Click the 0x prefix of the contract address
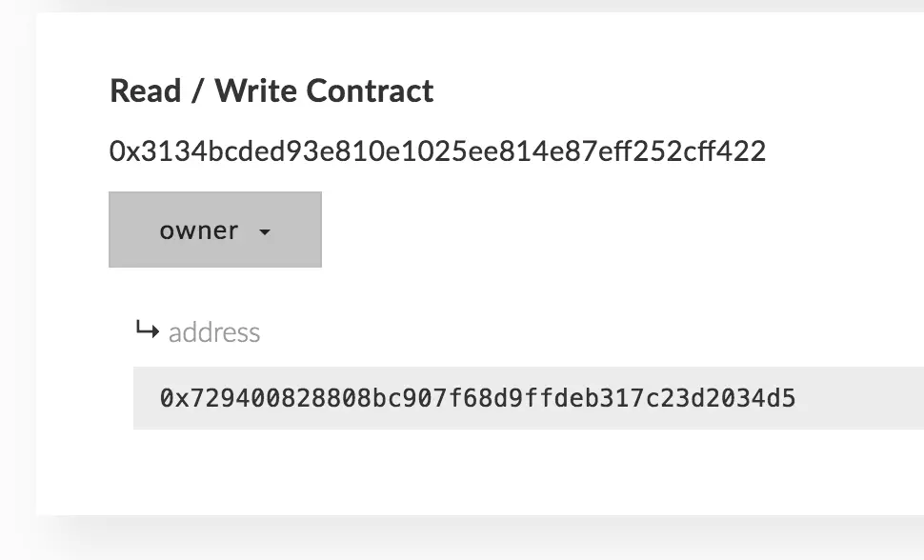 tap(125, 150)
